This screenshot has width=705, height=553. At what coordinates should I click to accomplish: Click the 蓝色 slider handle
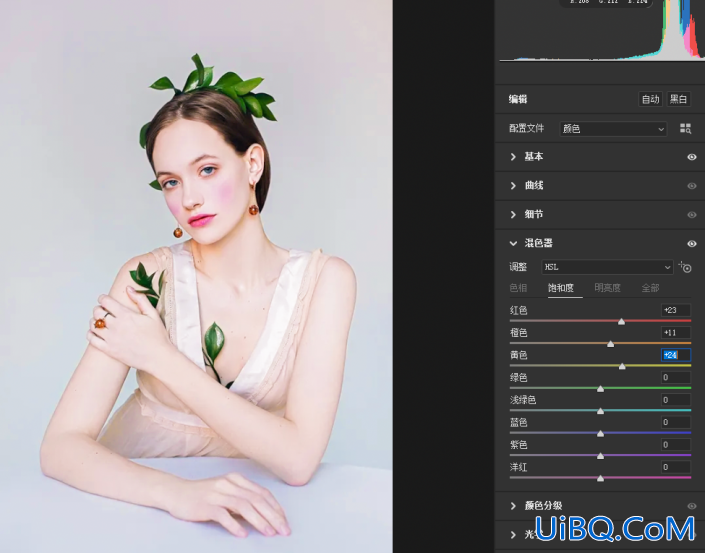pos(600,433)
